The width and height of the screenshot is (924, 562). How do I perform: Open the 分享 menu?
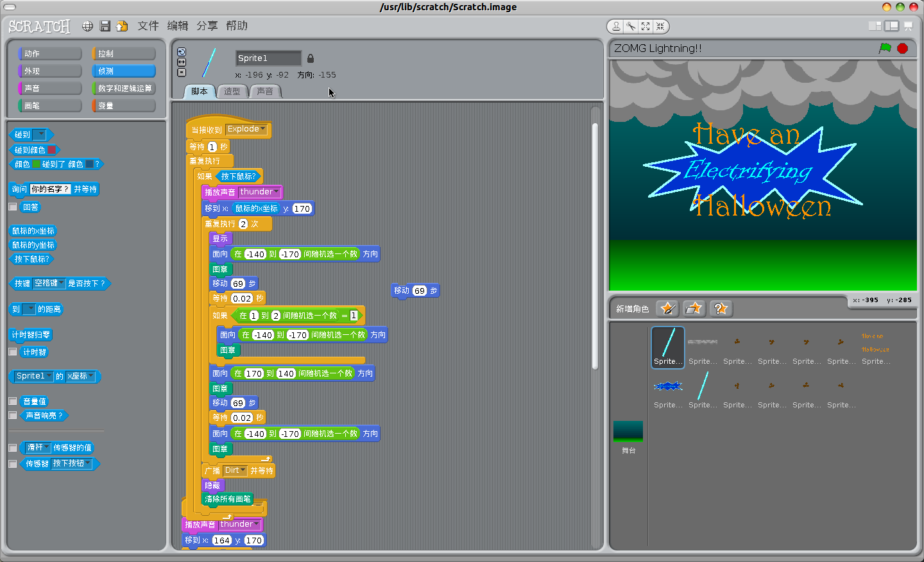coord(207,26)
